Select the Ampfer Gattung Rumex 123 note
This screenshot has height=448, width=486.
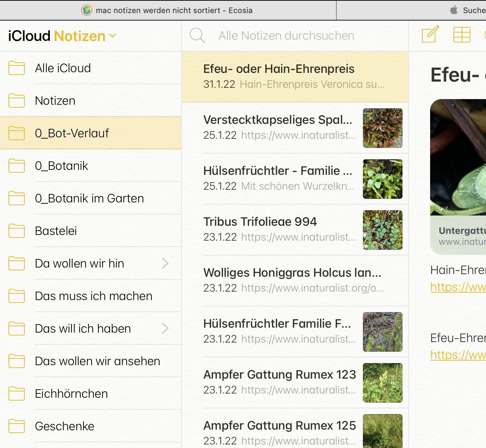click(279, 382)
